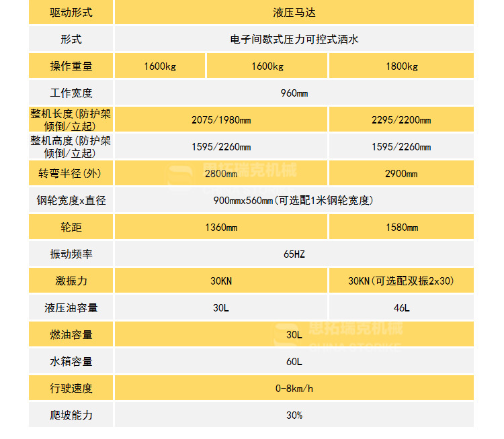Click the 电子间歇式压力可控式洒水 cell

coord(294,40)
